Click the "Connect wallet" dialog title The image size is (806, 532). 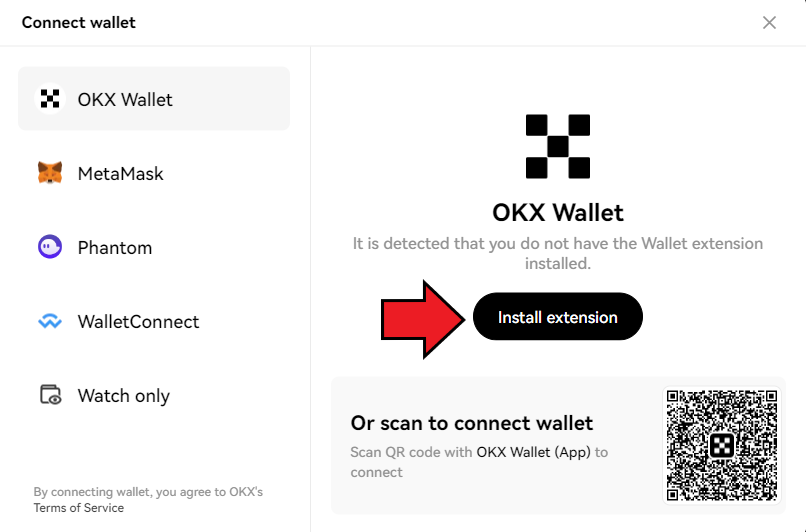tap(79, 23)
